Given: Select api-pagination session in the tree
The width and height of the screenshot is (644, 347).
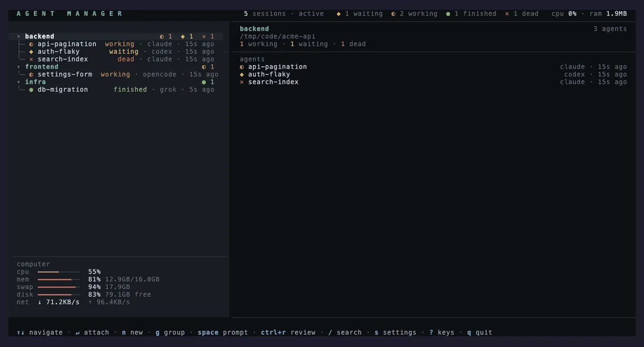Looking at the screenshot, I should [x=116, y=44].
